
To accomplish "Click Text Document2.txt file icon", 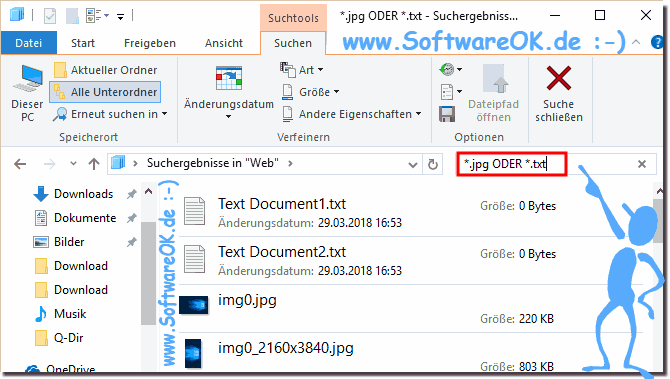I will click(195, 259).
